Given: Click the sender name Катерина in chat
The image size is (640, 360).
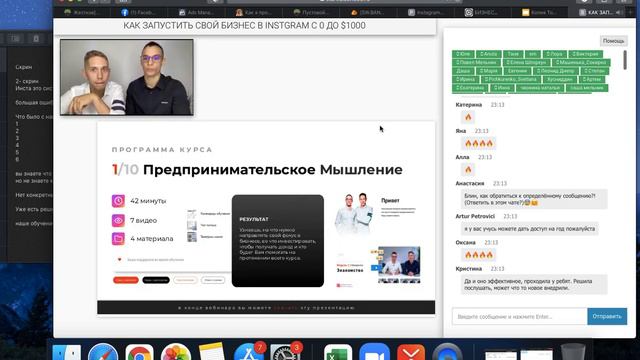Looking at the screenshot, I should click(469, 105).
